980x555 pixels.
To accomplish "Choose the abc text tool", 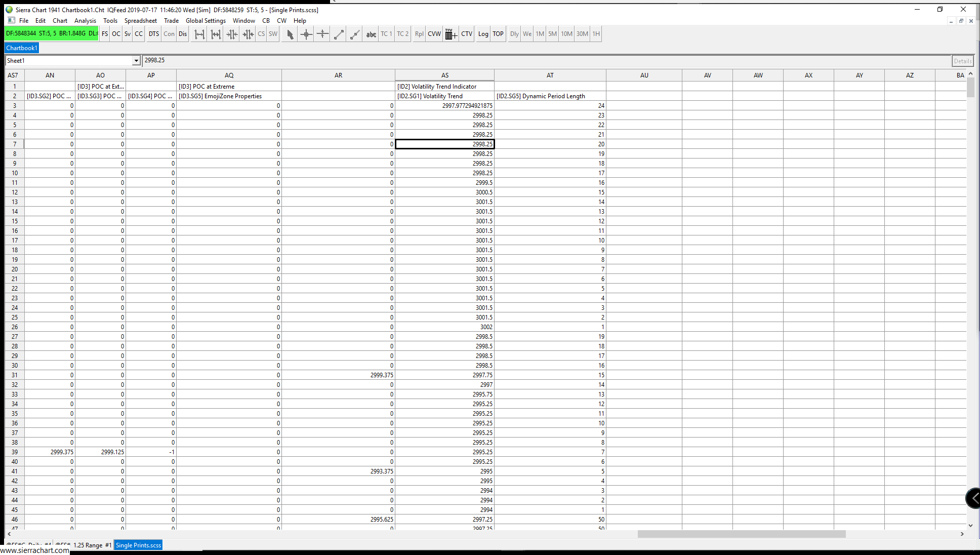I will [x=371, y=34].
